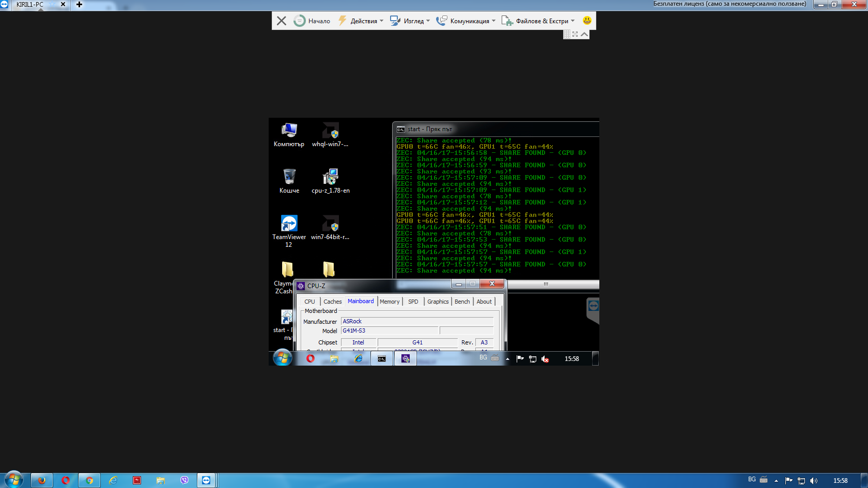Click the Action Center flag in remote tray
The width and height of the screenshot is (868, 488).
[x=520, y=358]
